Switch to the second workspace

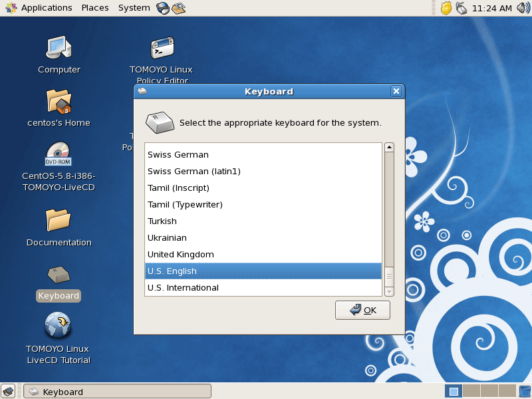coord(471,392)
